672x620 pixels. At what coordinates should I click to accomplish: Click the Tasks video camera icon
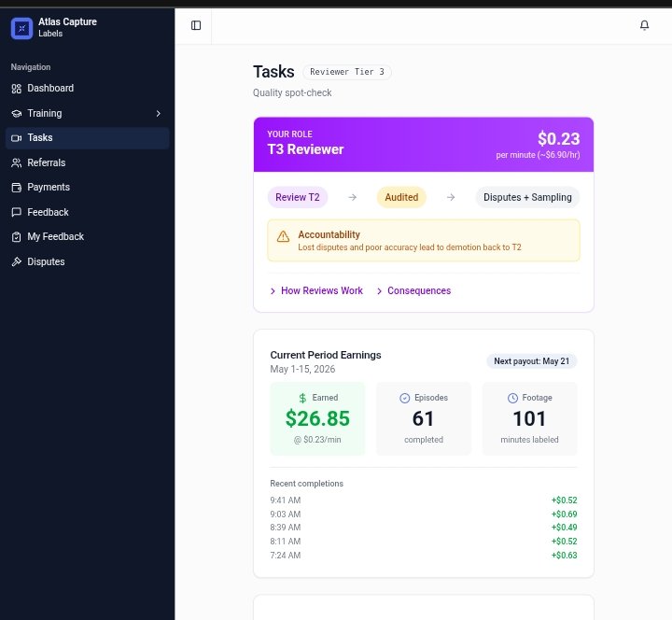pyautogui.click(x=16, y=138)
